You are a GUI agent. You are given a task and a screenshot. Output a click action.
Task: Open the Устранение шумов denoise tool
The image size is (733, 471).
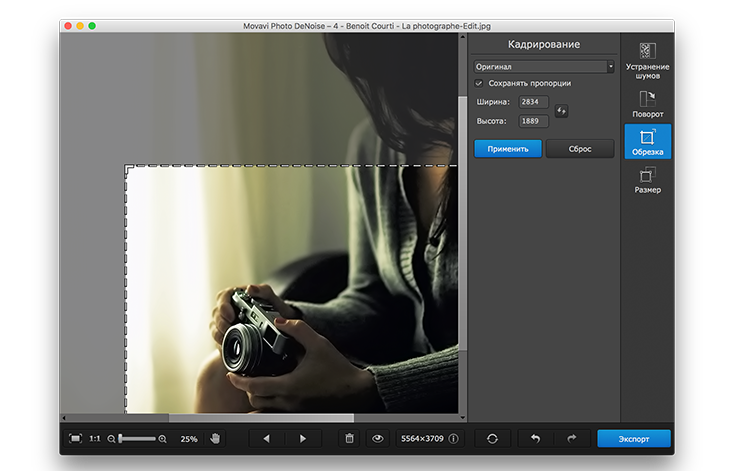tap(647, 61)
